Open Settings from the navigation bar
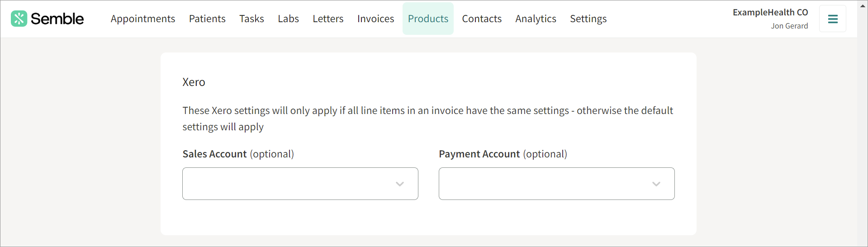The width and height of the screenshot is (868, 247). coord(588,19)
